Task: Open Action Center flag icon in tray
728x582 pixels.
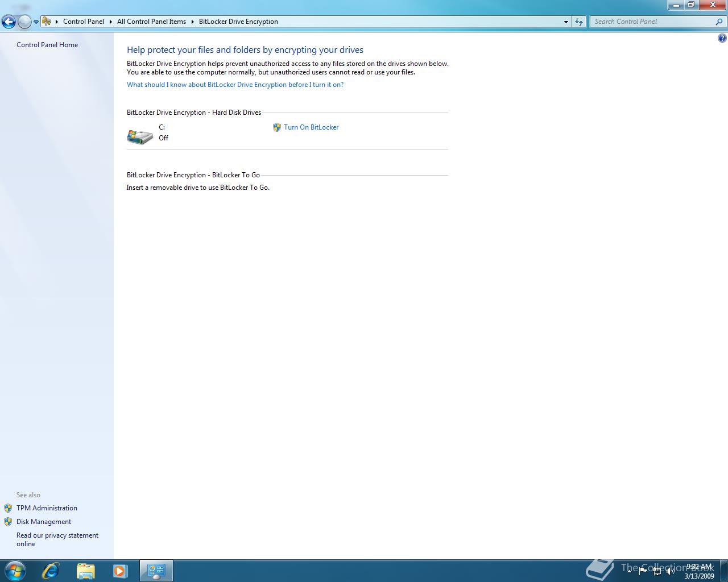Action: pyautogui.click(x=643, y=571)
